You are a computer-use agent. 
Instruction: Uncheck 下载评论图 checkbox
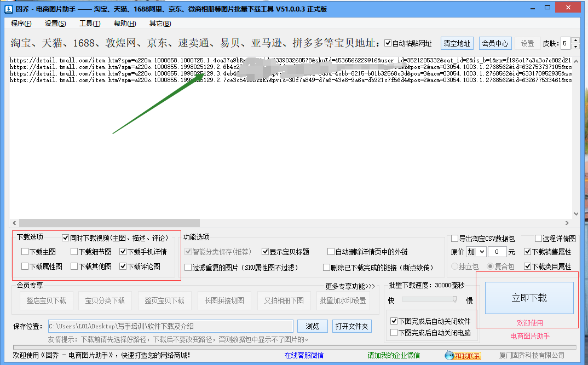(123, 266)
